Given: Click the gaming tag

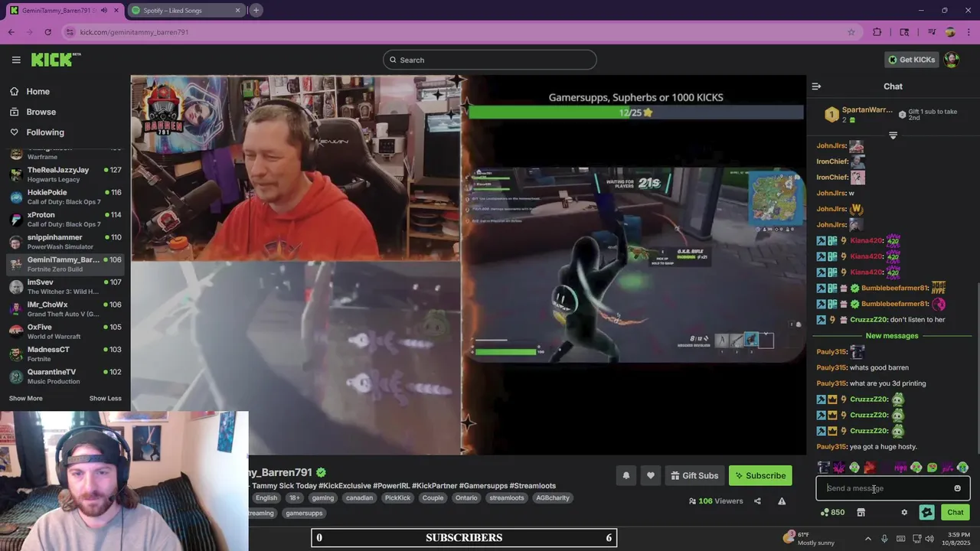Looking at the screenshot, I should click(x=322, y=497).
